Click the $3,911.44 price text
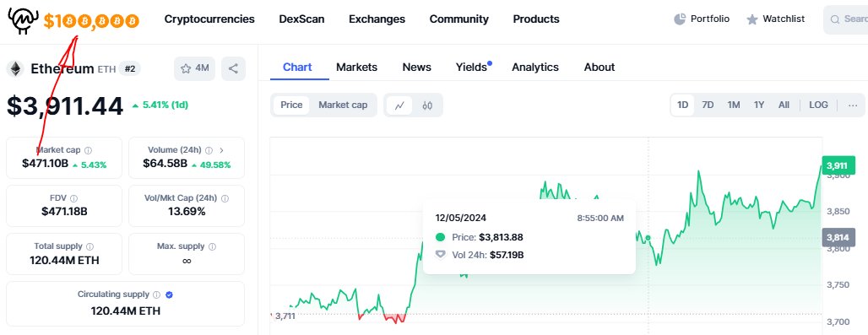This screenshot has width=868, height=335. [x=65, y=105]
